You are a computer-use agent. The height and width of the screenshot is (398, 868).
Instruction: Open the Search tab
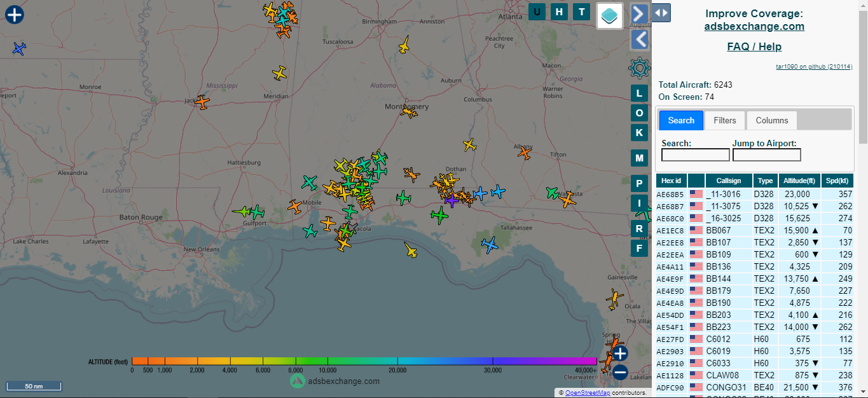click(681, 120)
